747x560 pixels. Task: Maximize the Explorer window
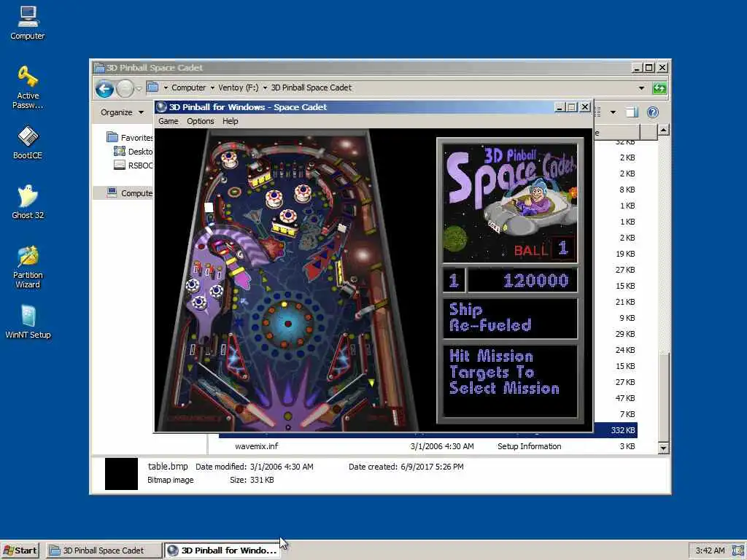[649, 68]
